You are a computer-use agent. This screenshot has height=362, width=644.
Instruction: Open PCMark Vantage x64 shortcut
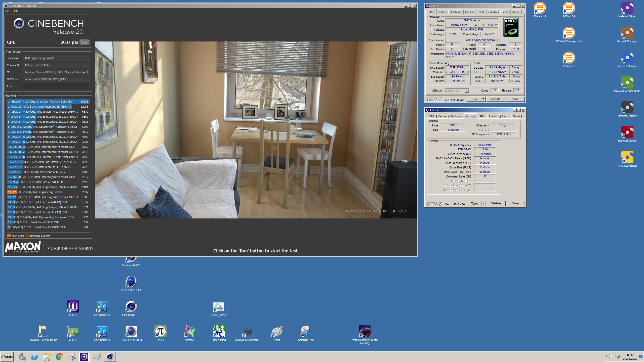[569, 35]
